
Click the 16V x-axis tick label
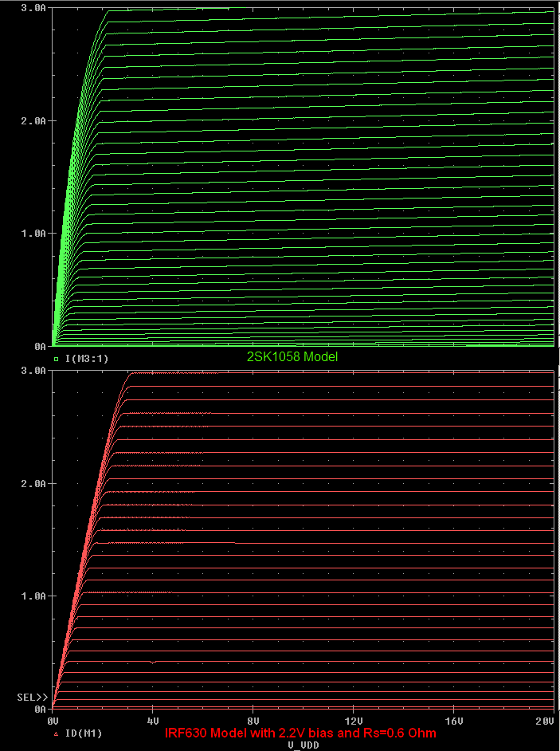[x=452, y=721]
